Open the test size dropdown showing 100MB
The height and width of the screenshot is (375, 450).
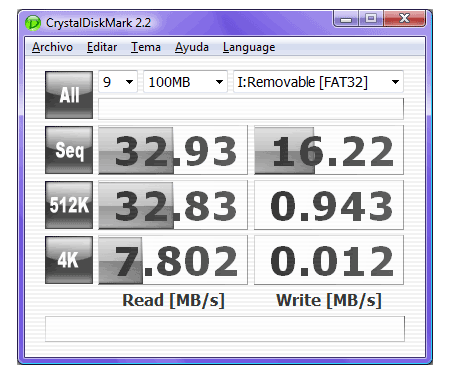click(x=185, y=82)
